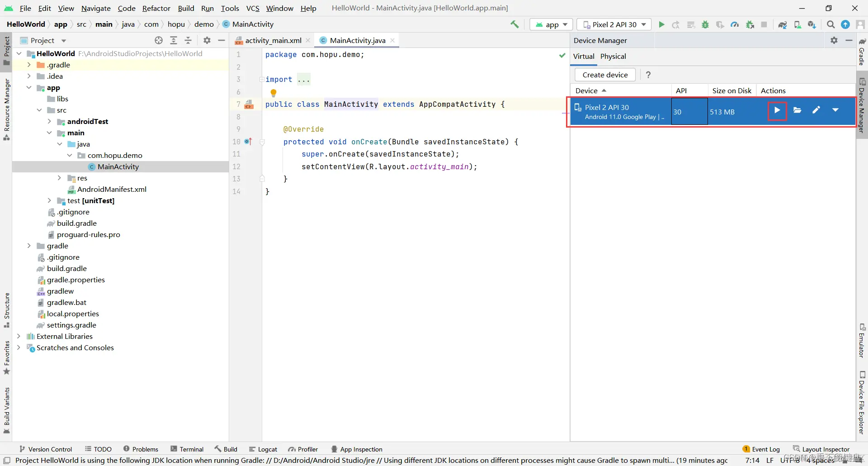Expand the res folder

tap(59, 178)
